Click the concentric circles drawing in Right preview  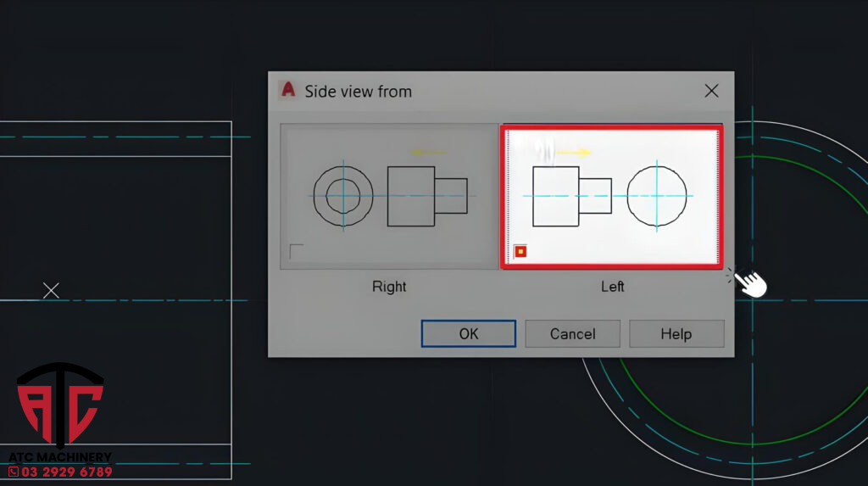(343, 196)
